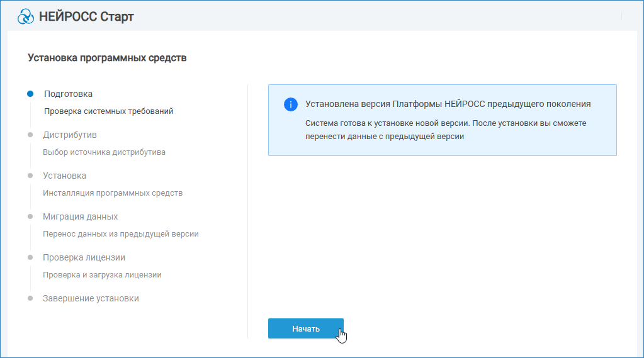Viewport: 644px width, 358px height.
Task: Click the Установлена версия Платформы notification heading
Action: [x=448, y=104]
